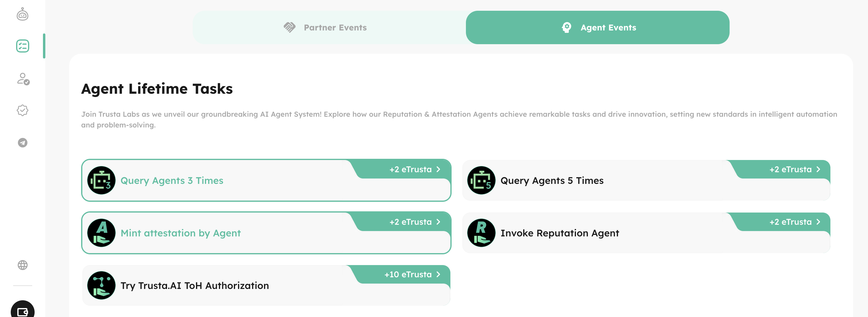Image resolution: width=868 pixels, height=317 pixels.
Task: Click +2 eTrusta on Query Agents 3 Times
Action: 410,169
